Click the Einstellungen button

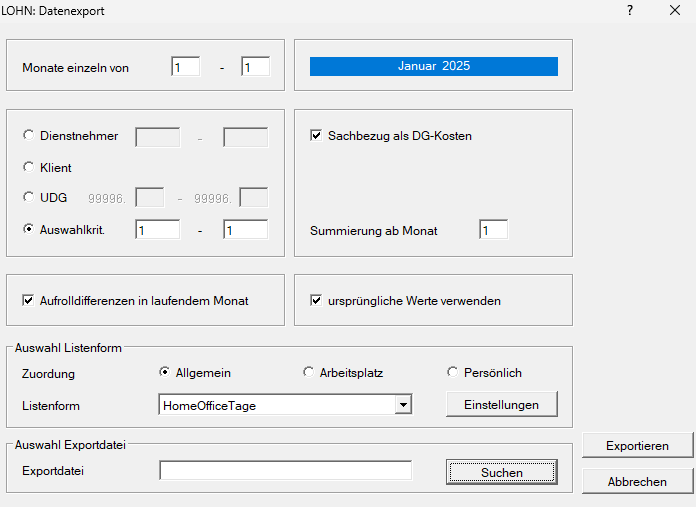(501, 404)
